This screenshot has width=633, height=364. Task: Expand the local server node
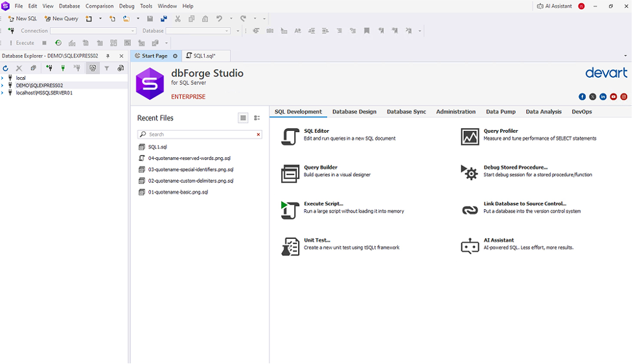3,78
